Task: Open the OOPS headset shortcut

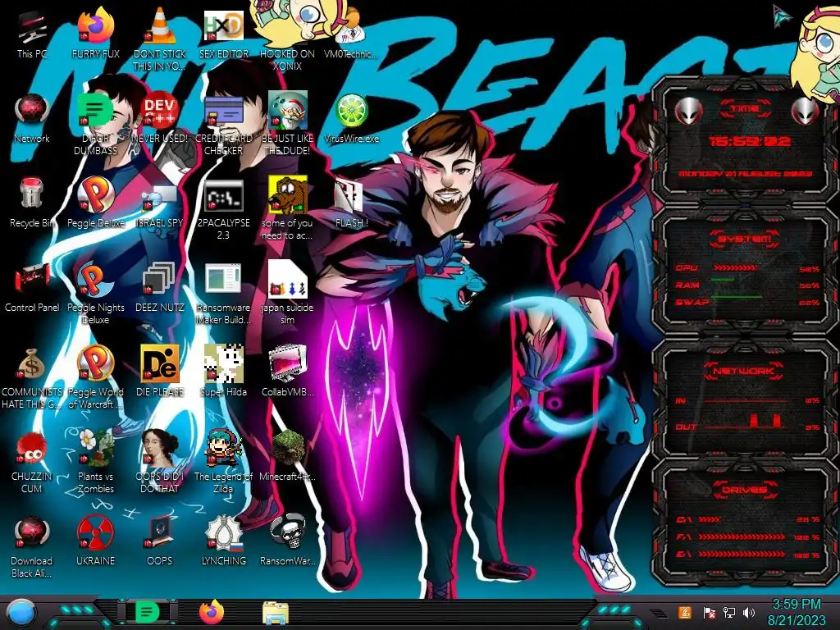Action: click(160, 541)
